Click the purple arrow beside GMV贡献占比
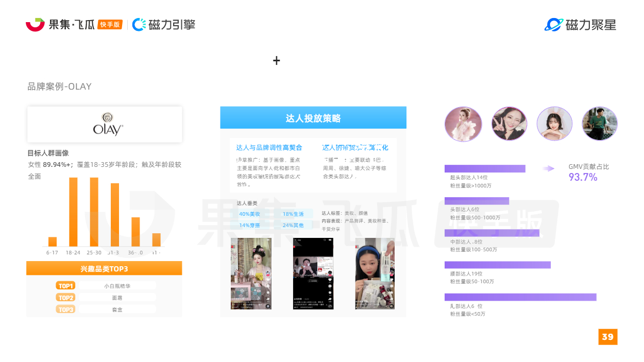 click(549, 168)
